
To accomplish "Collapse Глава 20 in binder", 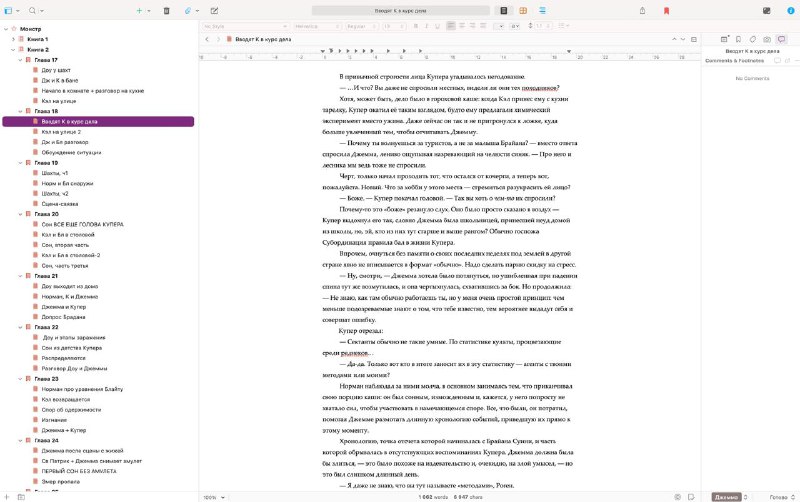I will pyautogui.click(x=20, y=214).
